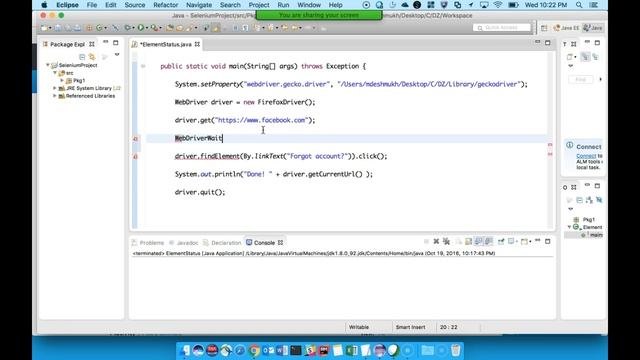Screen dimensions: 640x360
Task: Click the Find field in the Task List
Action: 581,80
